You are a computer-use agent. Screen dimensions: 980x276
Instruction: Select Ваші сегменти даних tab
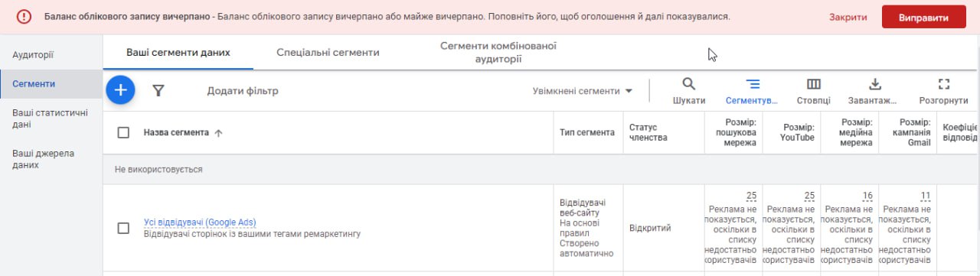178,53
